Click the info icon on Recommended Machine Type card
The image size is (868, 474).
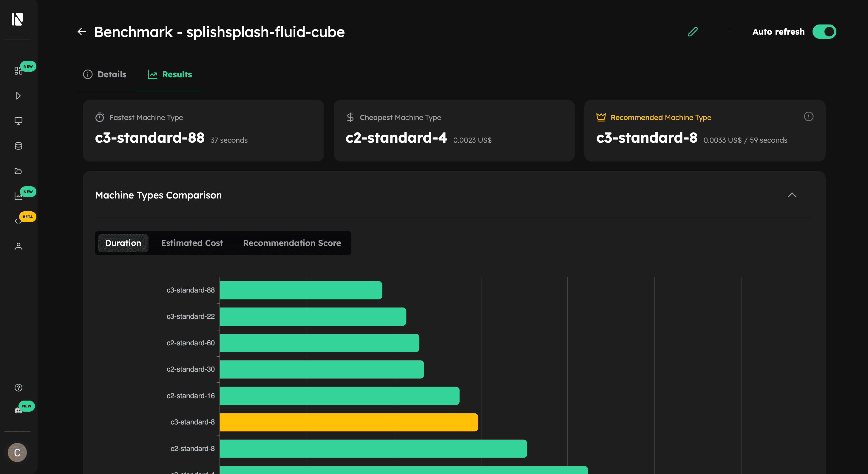(x=808, y=117)
